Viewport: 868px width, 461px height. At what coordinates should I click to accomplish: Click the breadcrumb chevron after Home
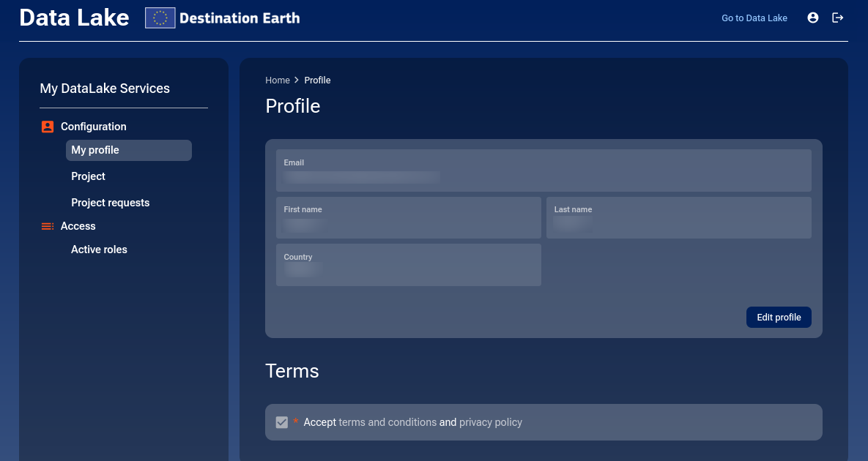[x=297, y=80]
